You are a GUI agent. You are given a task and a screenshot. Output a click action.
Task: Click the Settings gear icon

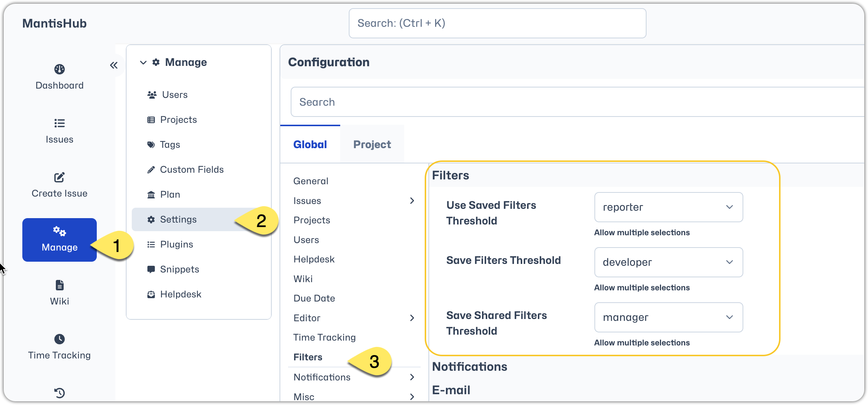(x=151, y=220)
